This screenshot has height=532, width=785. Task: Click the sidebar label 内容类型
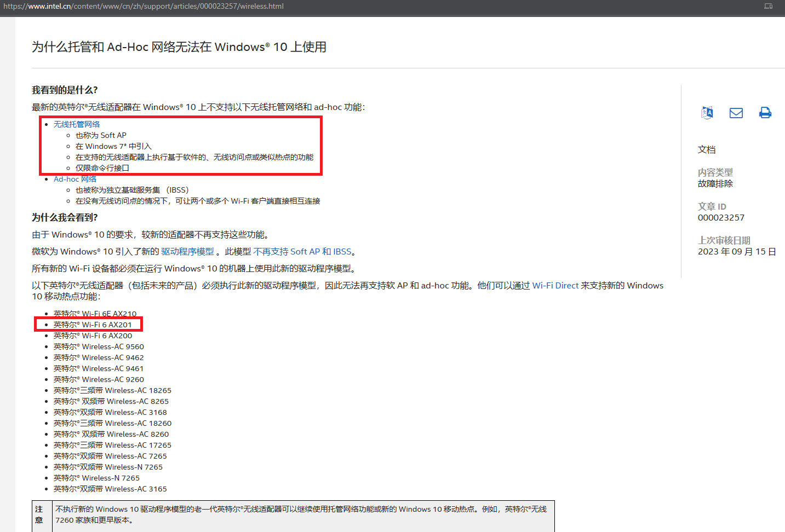coord(715,172)
